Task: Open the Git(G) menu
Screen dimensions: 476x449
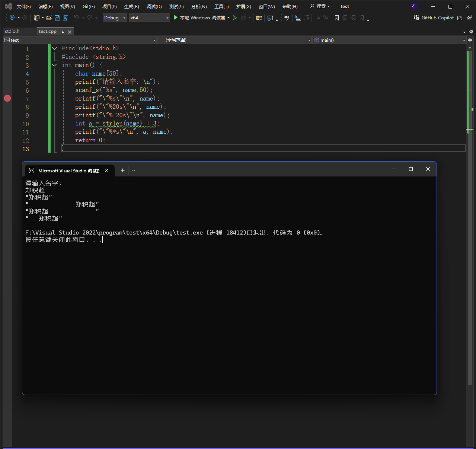Action: 89,6
